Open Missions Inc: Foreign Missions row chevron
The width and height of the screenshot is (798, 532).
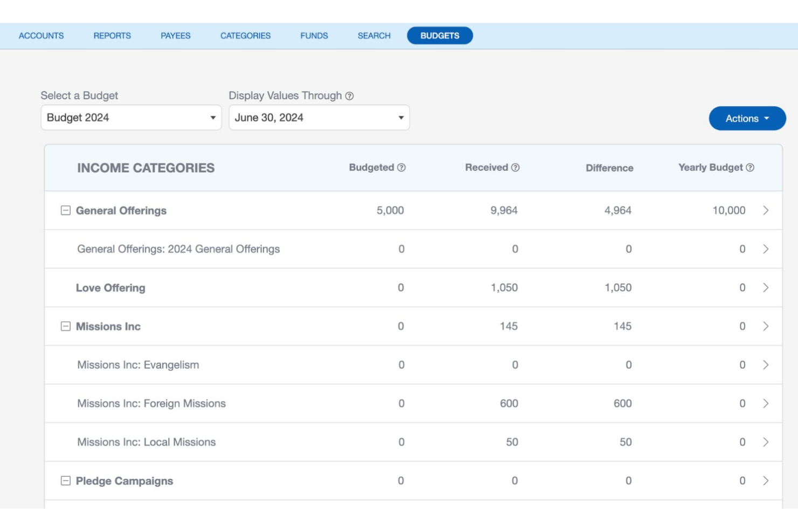pyautogui.click(x=766, y=404)
